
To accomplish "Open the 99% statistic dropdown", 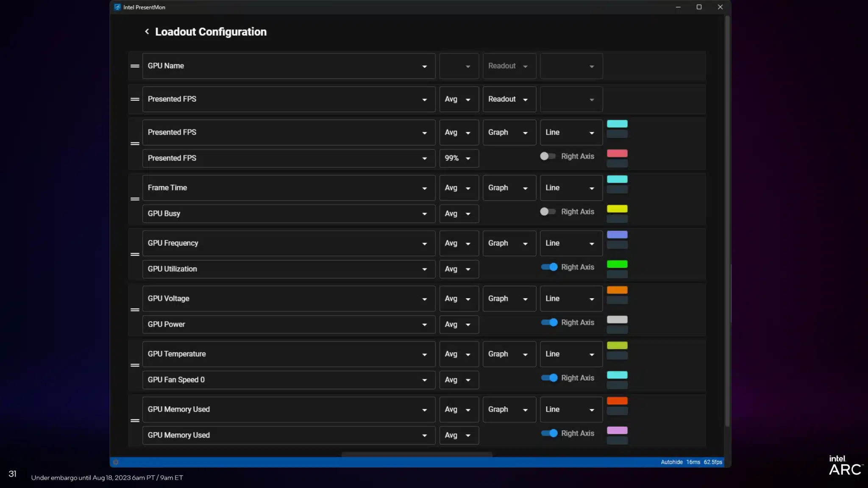I will [x=459, y=158].
